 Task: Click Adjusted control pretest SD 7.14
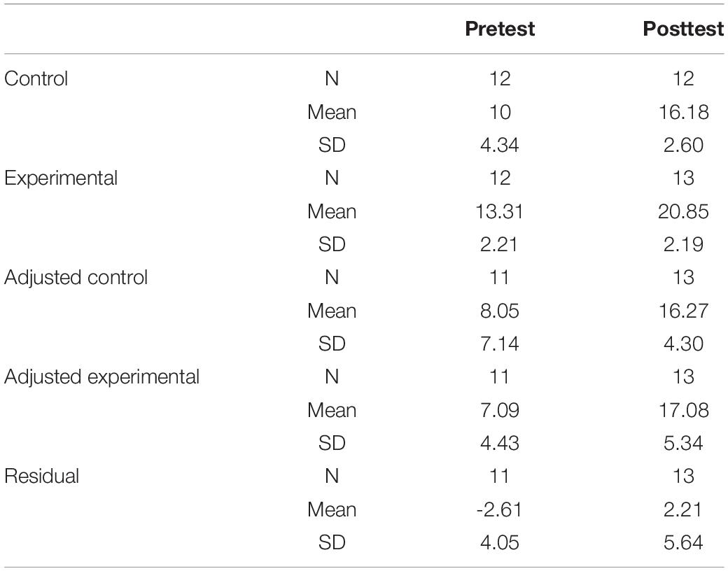pos(500,344)
